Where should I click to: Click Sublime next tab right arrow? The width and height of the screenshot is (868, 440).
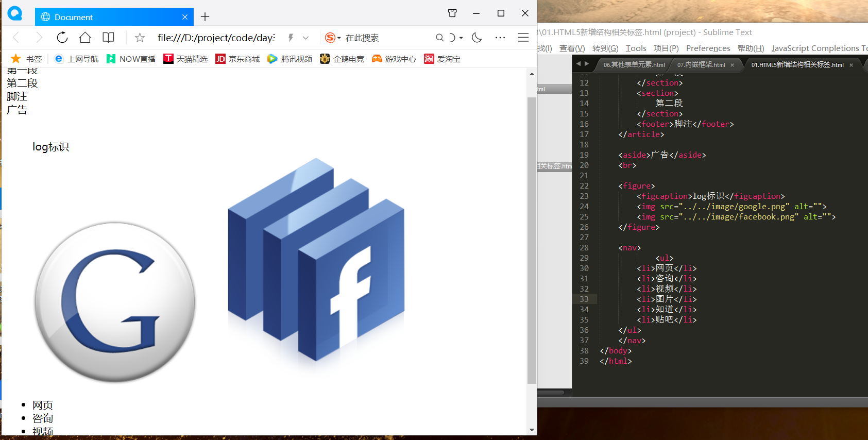click(x=586, y=64)
